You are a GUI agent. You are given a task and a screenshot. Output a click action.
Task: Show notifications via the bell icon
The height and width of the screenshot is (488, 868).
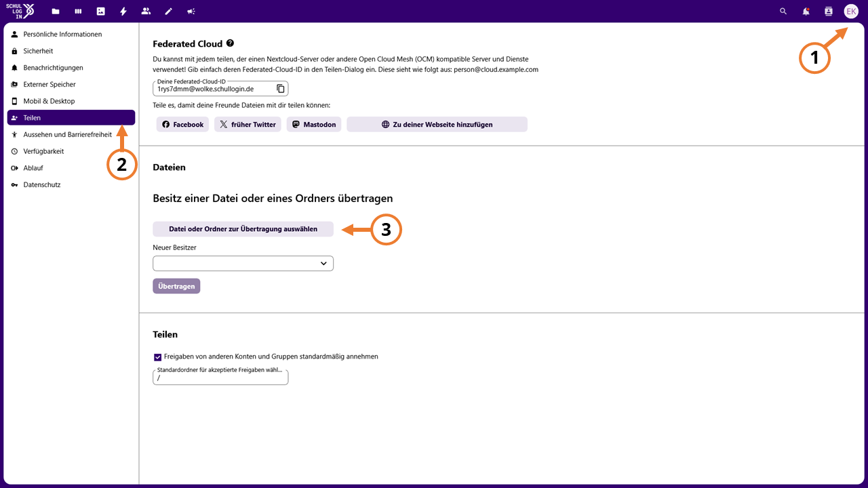(x=806, y=12)
